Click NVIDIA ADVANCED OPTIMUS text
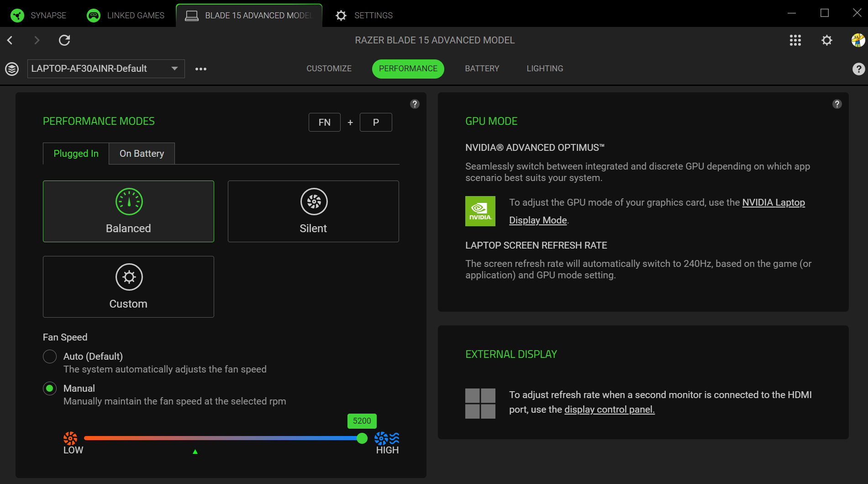868x484 pixels. pyautogui.click(x=535, y=148)
